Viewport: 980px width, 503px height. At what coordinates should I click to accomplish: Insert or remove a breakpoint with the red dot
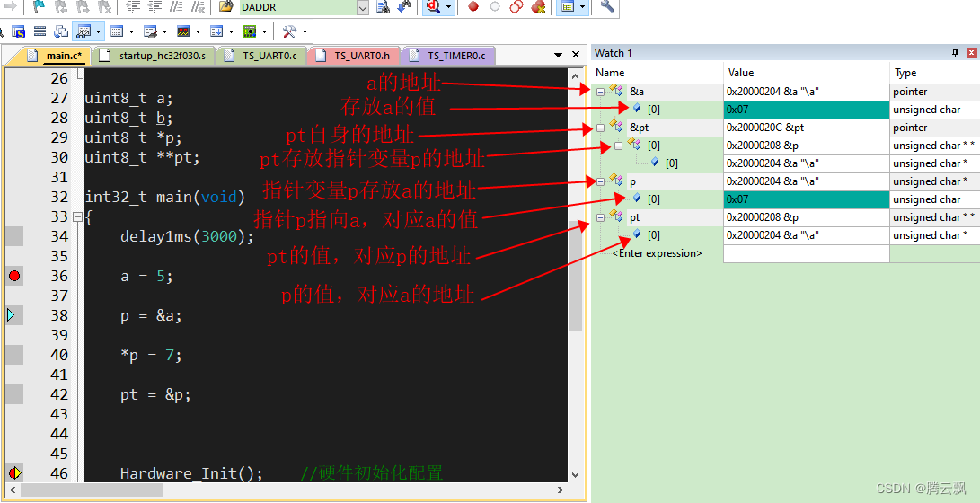473,7
